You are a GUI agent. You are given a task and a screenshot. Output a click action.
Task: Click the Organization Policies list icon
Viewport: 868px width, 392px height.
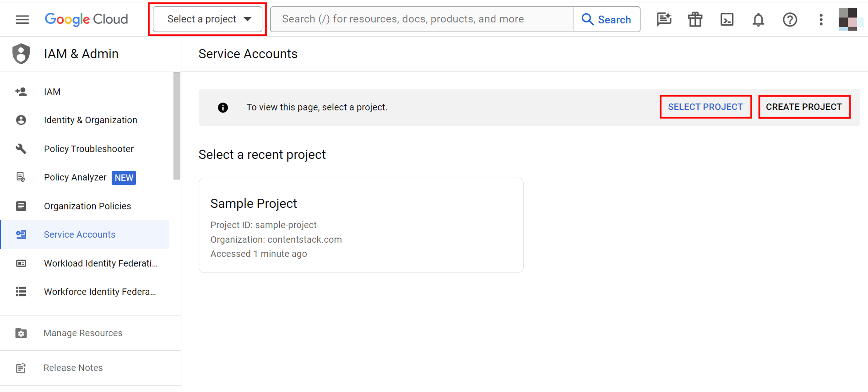pyautogui.click(x=21, y=206)
